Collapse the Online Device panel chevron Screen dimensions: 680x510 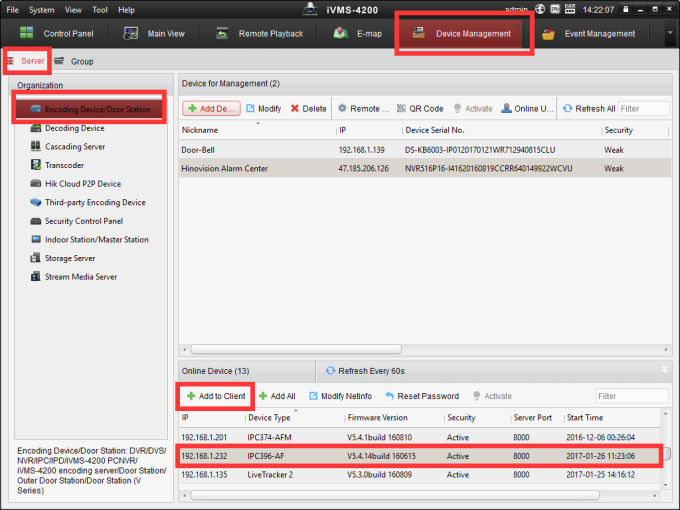(665, 369)
